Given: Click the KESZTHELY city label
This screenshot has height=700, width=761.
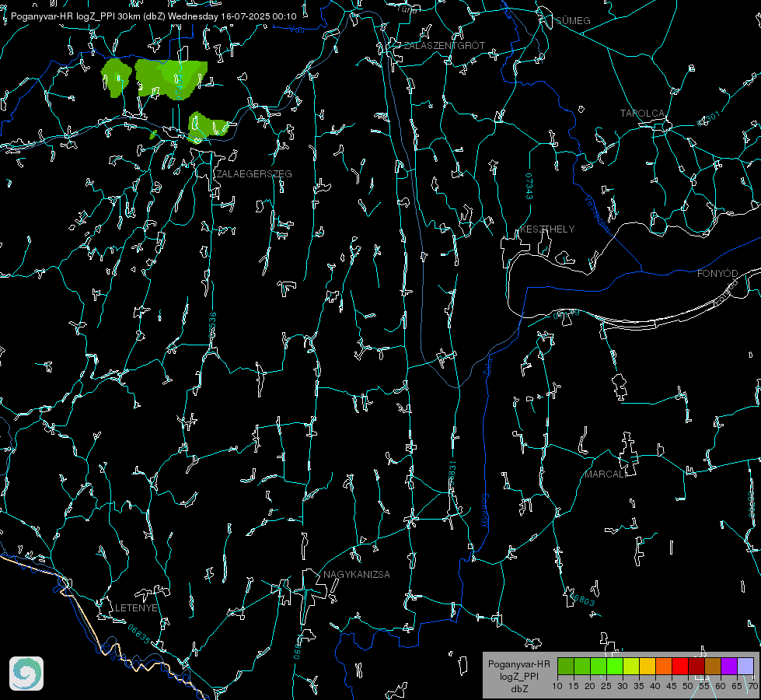Looking at the screenshot, I should [547, 229].
